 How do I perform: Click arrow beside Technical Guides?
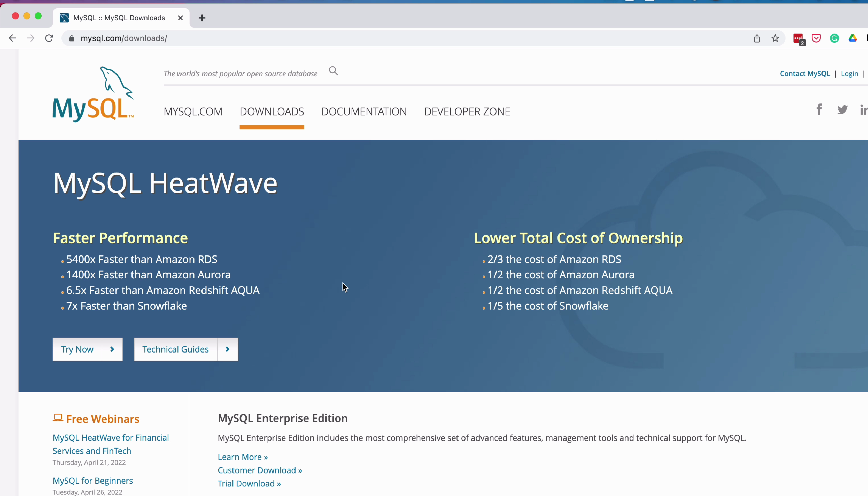[227, 349]
